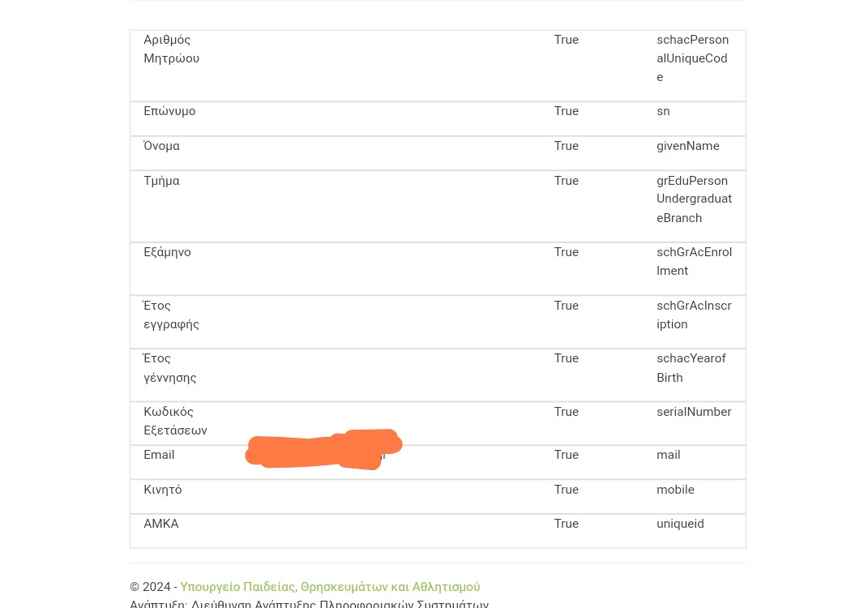Viewport: 868px width, 608px height.
Task: Click the Τμήμα row label
Action: pyautogui.click(x=161, y=181)
